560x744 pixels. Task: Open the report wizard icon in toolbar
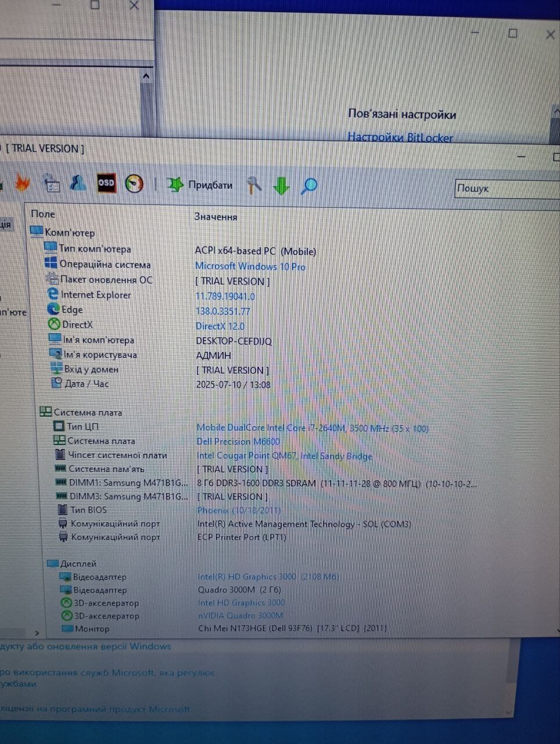(x=52, y=184)
